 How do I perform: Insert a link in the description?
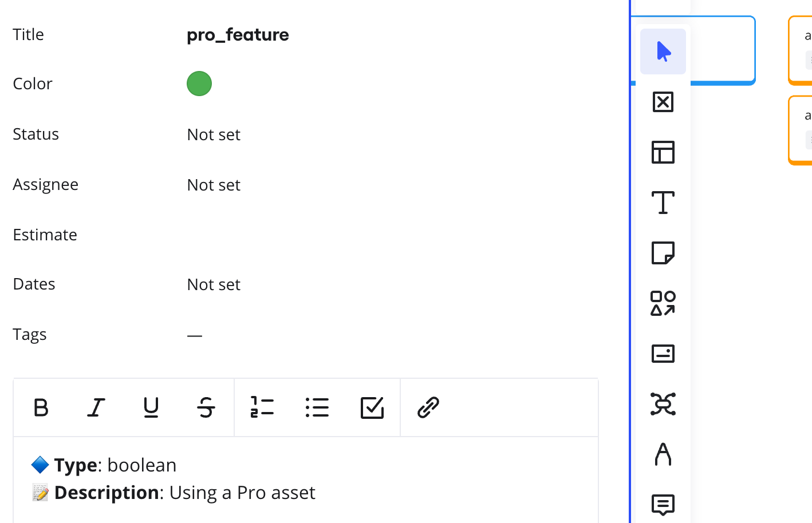(x=428, y=408)
